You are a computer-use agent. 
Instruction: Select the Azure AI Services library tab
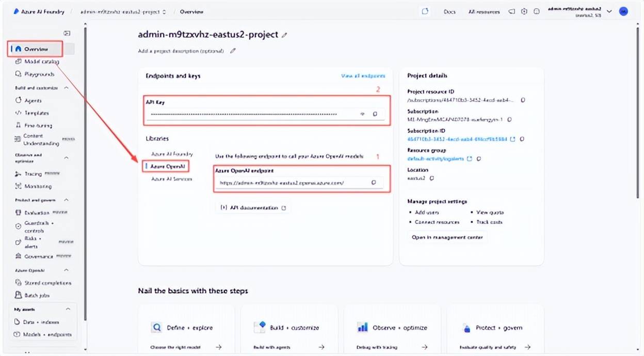pyautogui.click(x=171, y=179)
